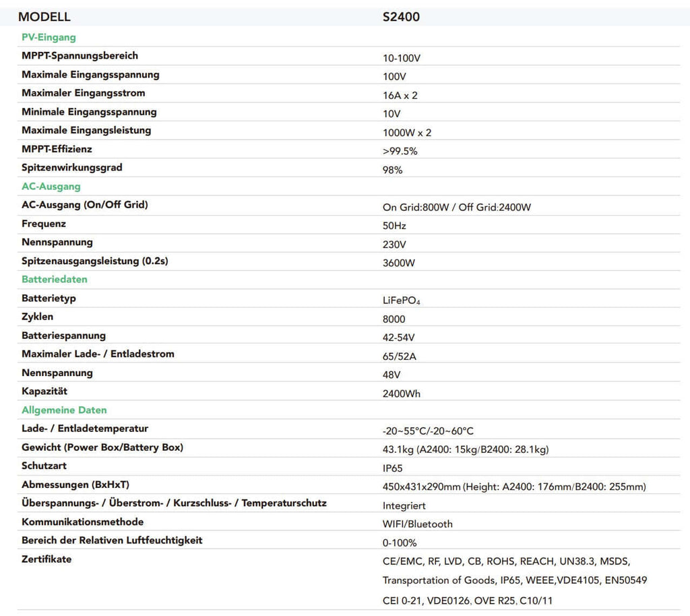690x616 pixels.
Task: Click the Spitzenausgangsleistung (0.2s) label
Action: [94, 261]
